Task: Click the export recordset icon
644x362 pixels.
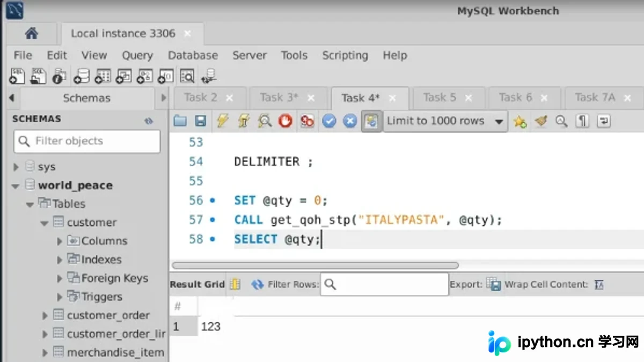Action: [x=493, y=284]
